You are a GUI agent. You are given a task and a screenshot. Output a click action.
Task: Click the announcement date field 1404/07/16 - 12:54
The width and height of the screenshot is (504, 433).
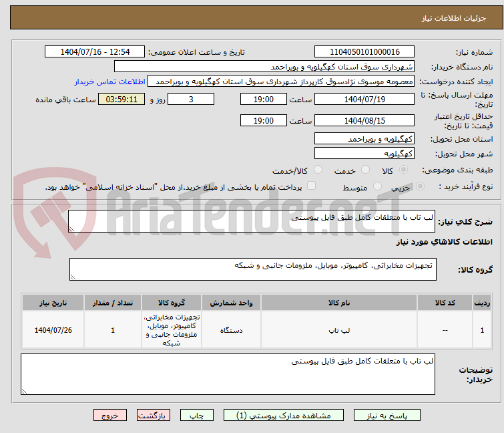point(95,52)
